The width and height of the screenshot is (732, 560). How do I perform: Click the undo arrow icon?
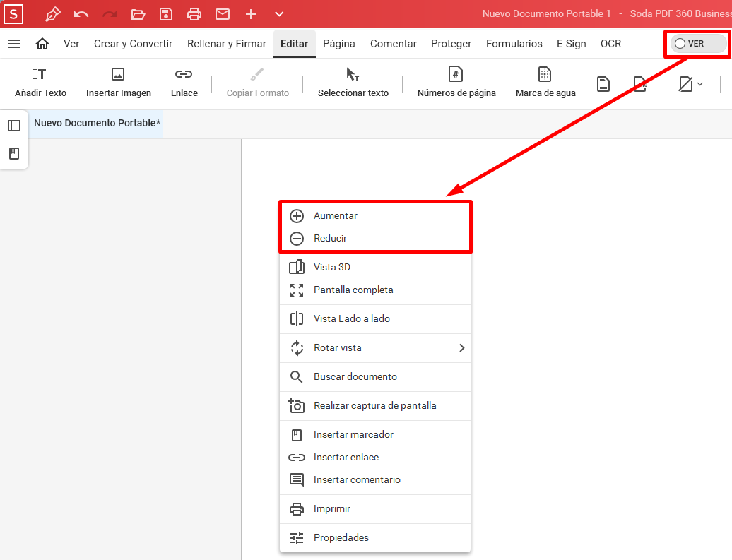click(x=81, y=14)
